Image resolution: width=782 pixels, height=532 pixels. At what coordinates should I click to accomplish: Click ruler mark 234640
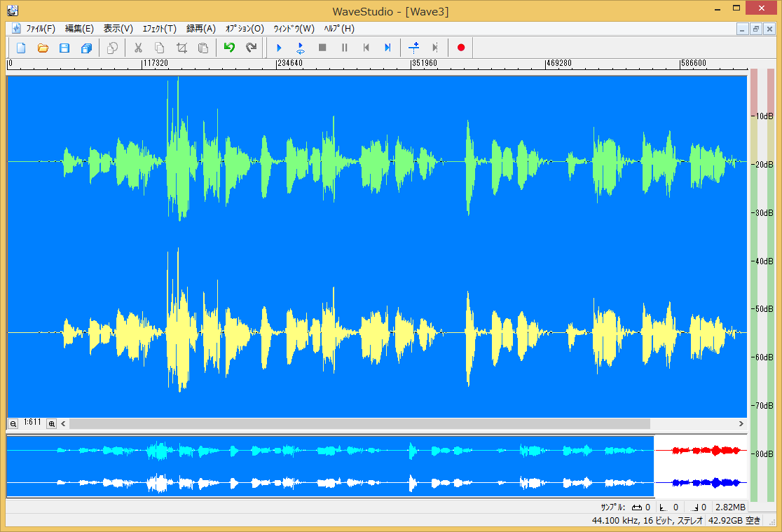click(290, 63)
